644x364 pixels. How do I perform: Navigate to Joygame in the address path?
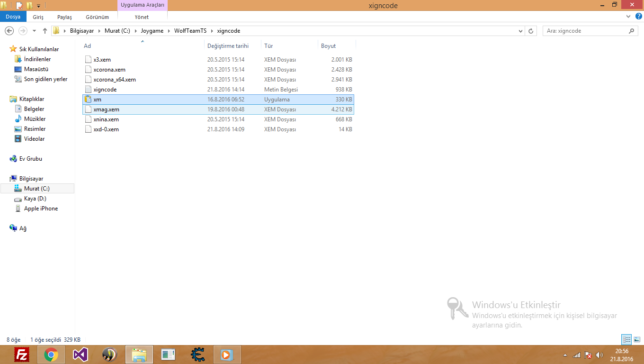coord(152,31)
